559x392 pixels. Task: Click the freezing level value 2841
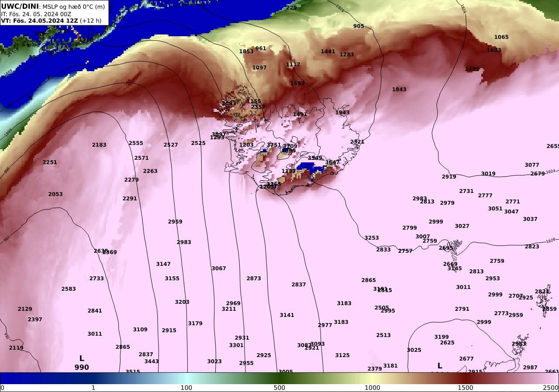pyautogui.click(x=95, y=311)
